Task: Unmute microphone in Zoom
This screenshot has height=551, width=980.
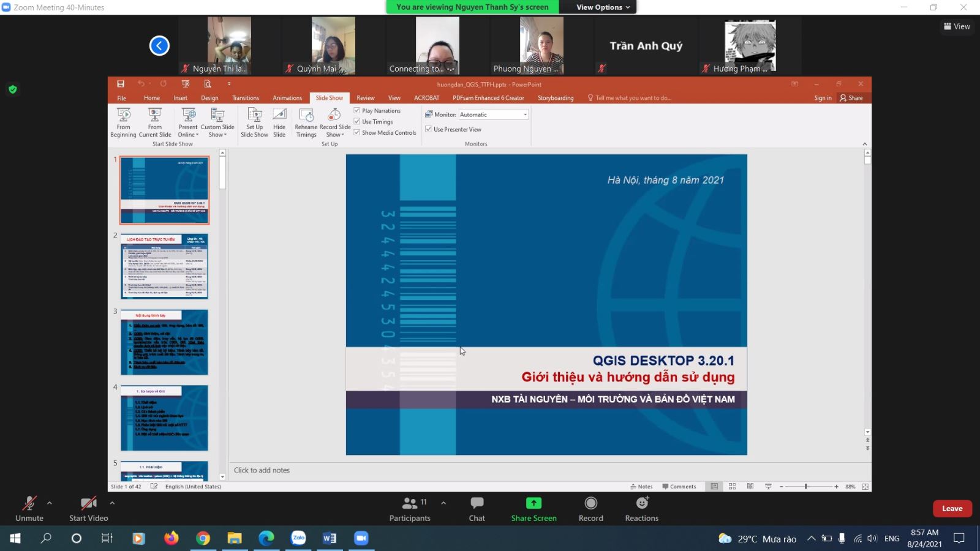Action: point(29,509)
